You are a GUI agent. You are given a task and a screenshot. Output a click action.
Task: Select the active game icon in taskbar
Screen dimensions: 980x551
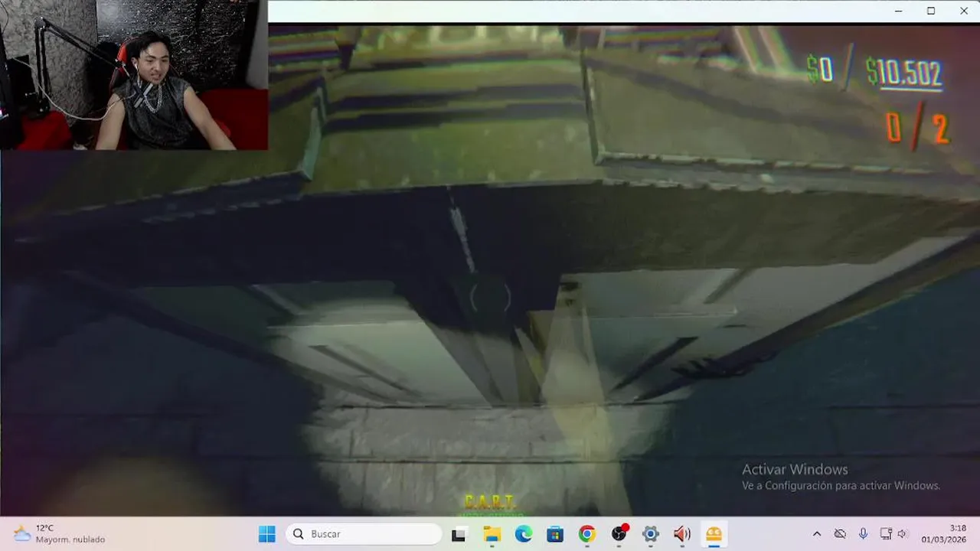[x=714, y=534]
